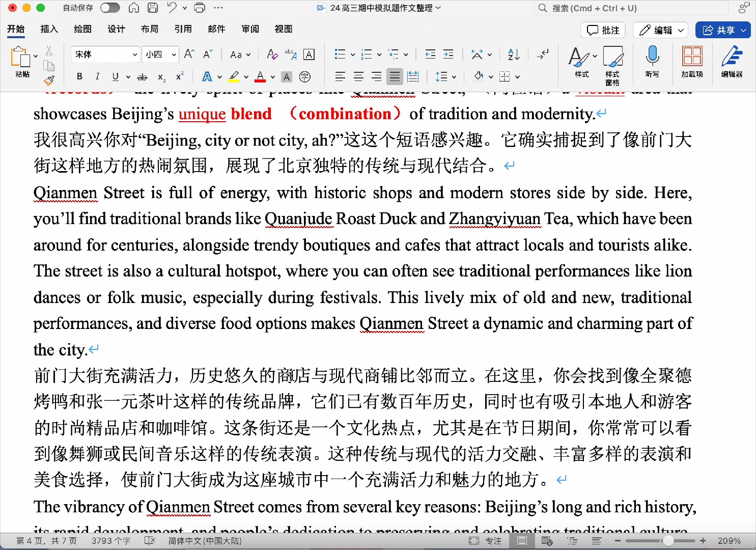Sort text with the A-Z sort icon
The image size is (756, 550).
514,54
